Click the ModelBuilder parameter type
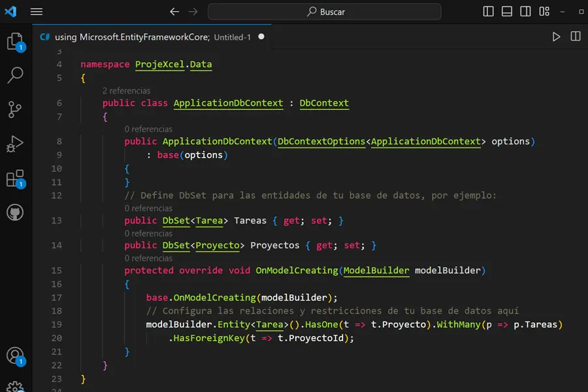 click(376, 270)
